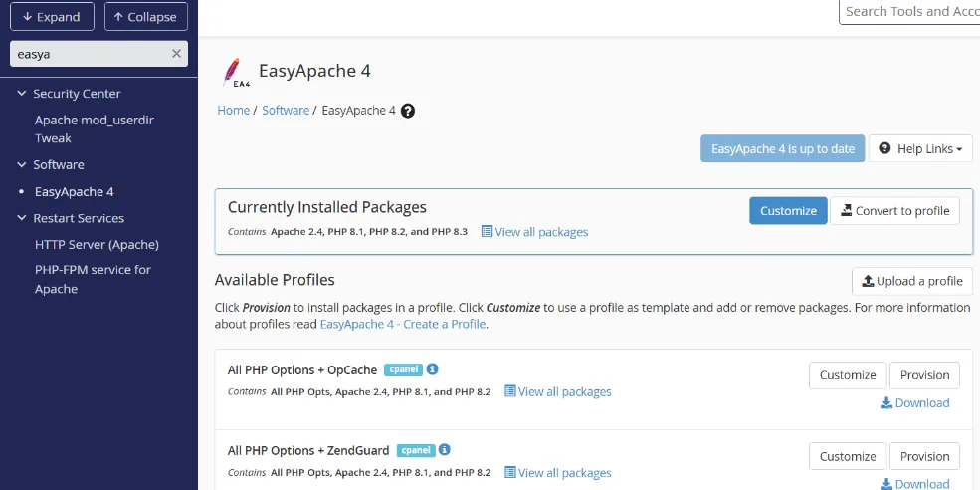Click the 'Currently Installed Packages' heading
This screenshot has width=980, height=490.
pyautogui.click(x=327, y=207)
